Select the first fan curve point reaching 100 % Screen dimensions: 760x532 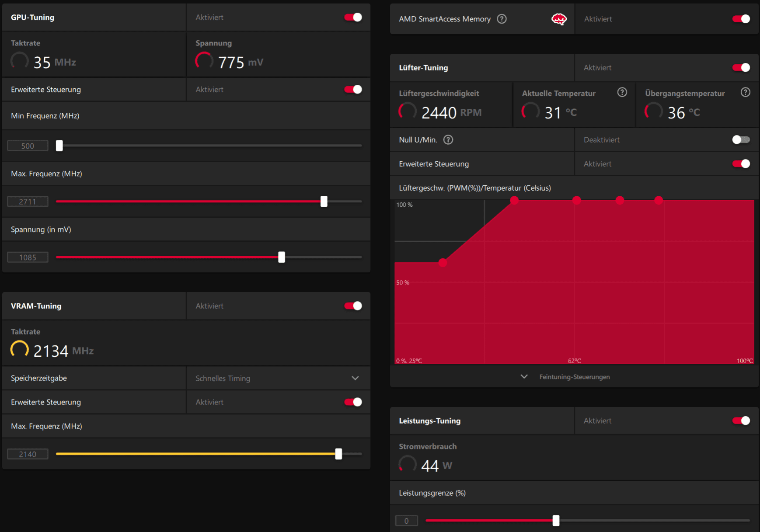[x=514, y=200]
